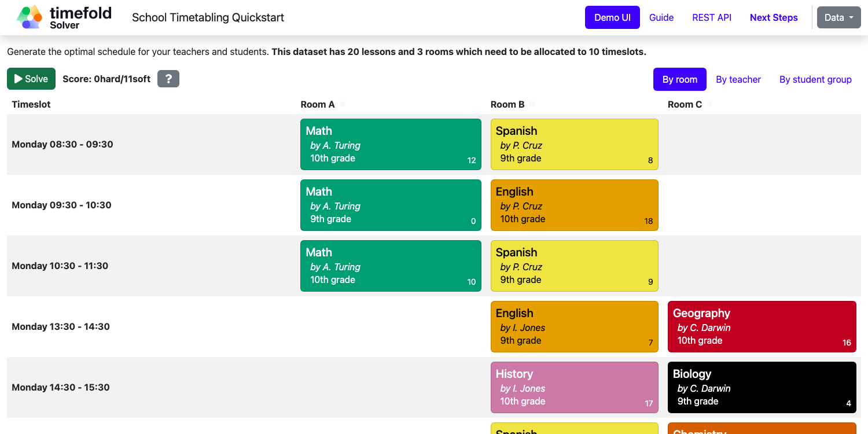Click the Monday 08:30 Spanish lesson card
Image resolution: width=868 pixels, height=434 pixels.
click(574, 144)
